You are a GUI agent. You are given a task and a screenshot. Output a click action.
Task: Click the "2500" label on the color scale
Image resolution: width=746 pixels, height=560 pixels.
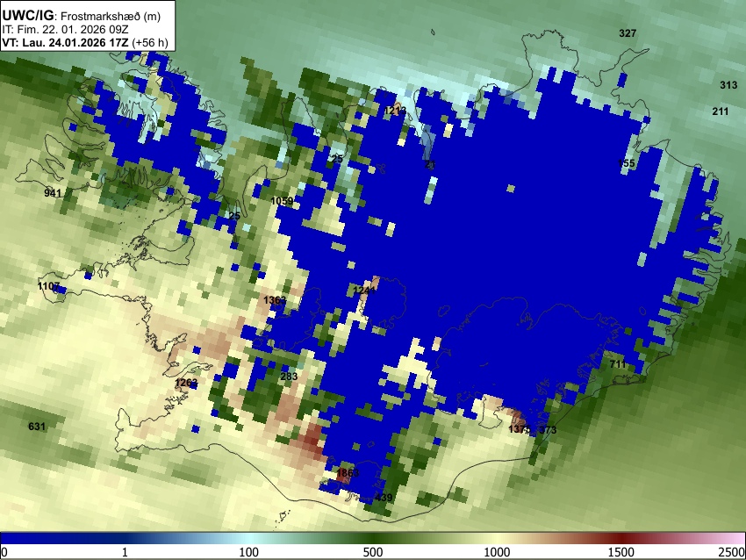click(732, 552)
